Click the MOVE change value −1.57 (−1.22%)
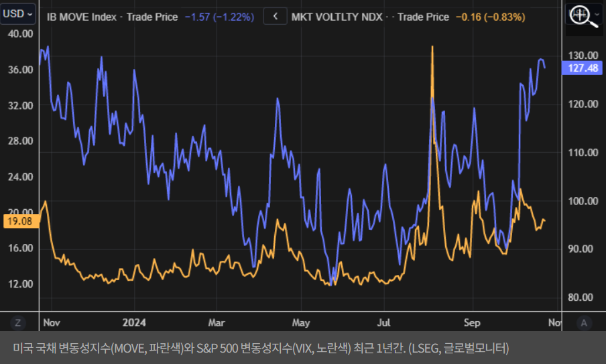The image size is (606, 364). pyautogui.click(x=219, y=17)
